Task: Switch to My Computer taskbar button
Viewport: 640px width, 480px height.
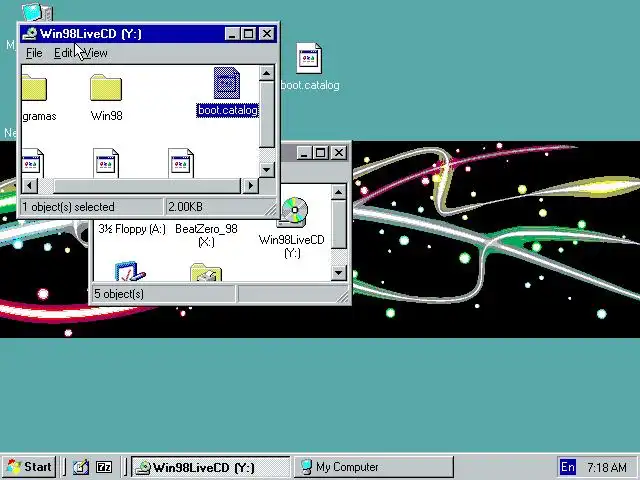Action: [x=373, y=467]
